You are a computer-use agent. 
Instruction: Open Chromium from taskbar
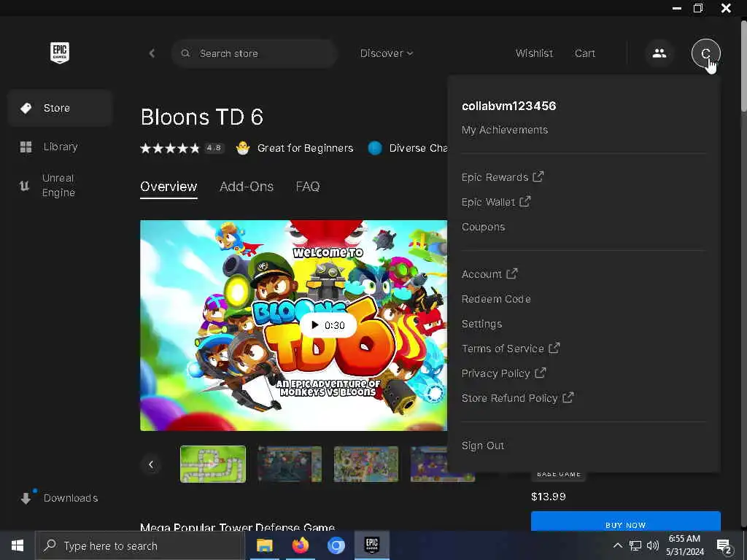point(336,545)
